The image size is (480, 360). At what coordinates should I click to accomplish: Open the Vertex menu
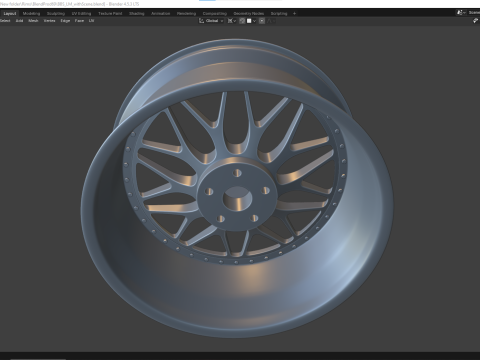pos(49,21)
